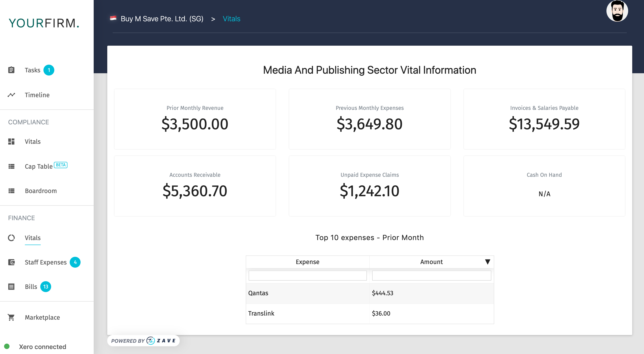The image size is (644, 354).
Task: Click the Zave logo in footer
Action: [x=161, y=340]
